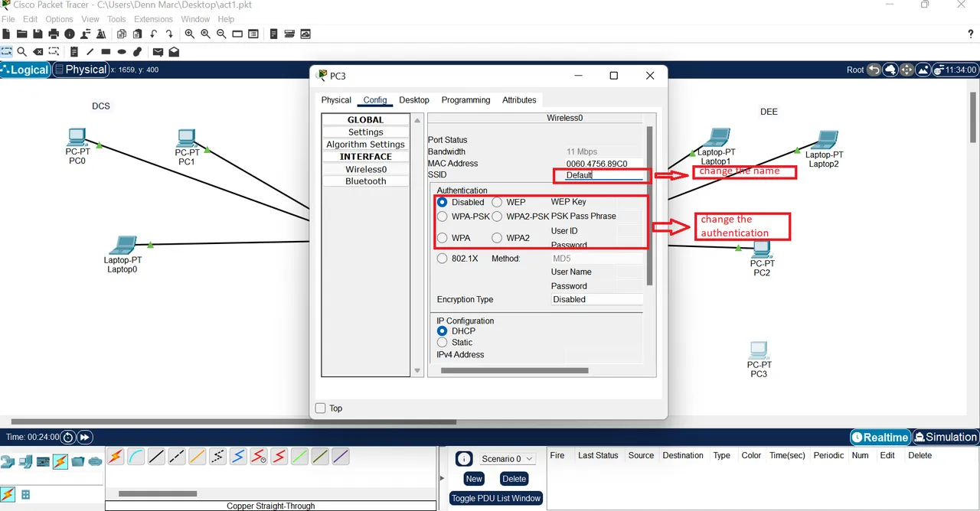Image resolution: width=980 pixels, height=511 pixels.
Task: Click the Algorithm Settings button
Action: click(366, 145)
